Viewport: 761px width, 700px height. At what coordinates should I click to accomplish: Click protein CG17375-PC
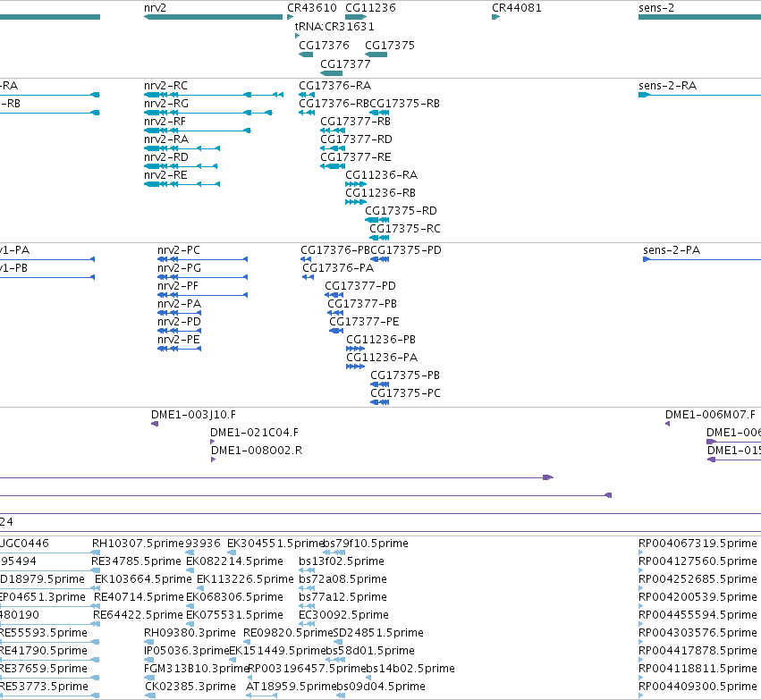(x=405, y=394)
